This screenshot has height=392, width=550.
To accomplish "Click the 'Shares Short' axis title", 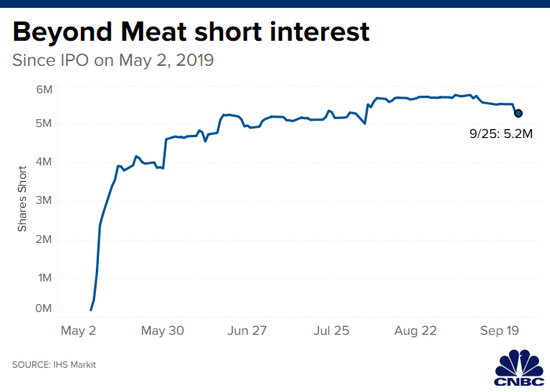I will point(22,199).
